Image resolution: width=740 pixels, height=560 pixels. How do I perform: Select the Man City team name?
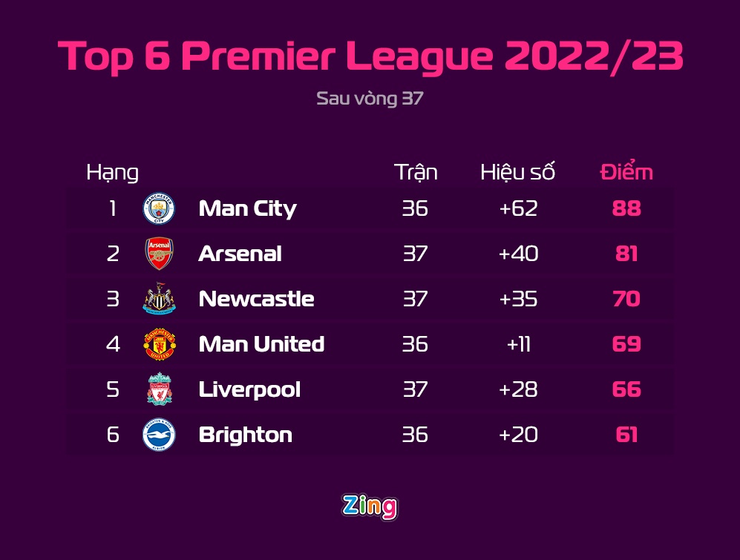click(247, 209)
